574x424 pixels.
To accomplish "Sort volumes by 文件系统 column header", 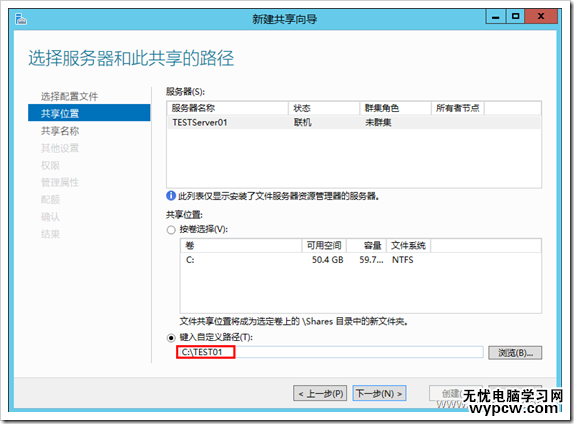I will click(409, 245).
